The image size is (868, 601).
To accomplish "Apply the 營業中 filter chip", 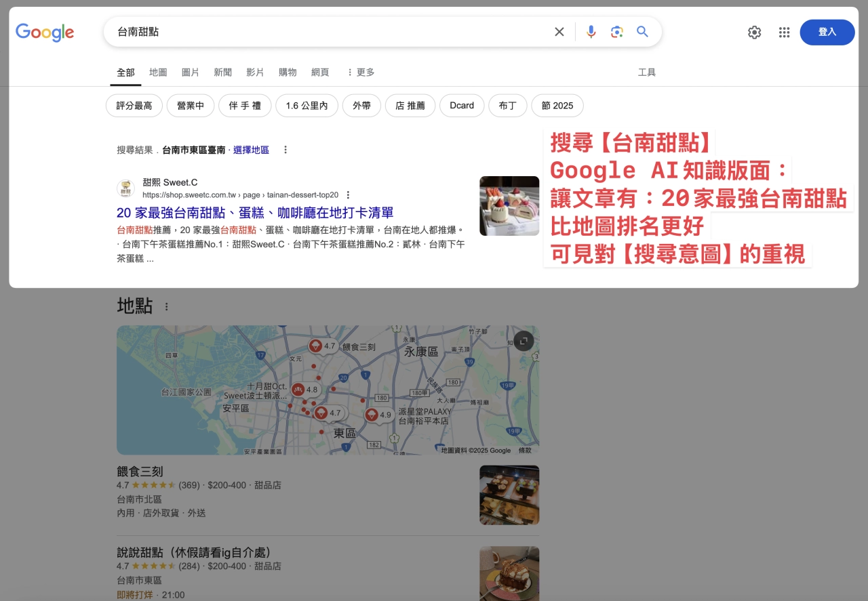I will (191, 106).
